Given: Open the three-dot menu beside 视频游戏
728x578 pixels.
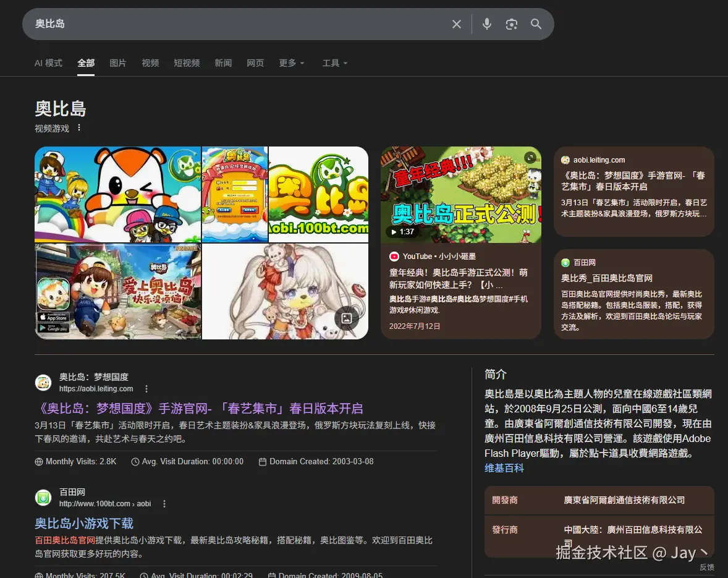Looking at the screenshot, I should click(79, 127).
